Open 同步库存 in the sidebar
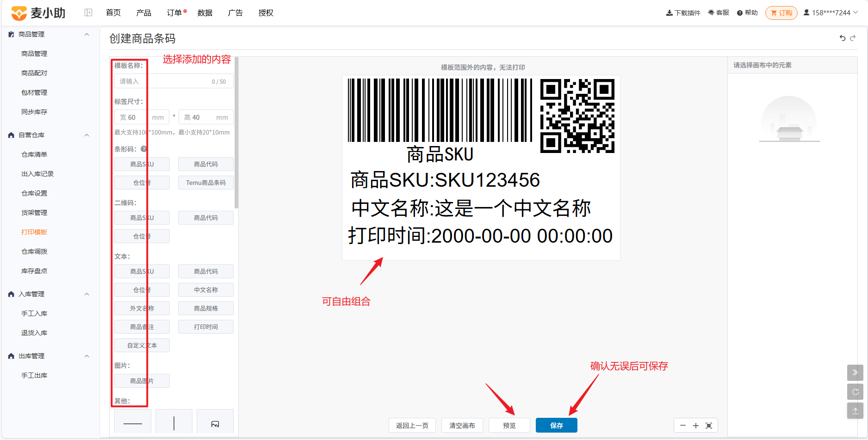Screen dimensions: 868x440 click(34, 112)
